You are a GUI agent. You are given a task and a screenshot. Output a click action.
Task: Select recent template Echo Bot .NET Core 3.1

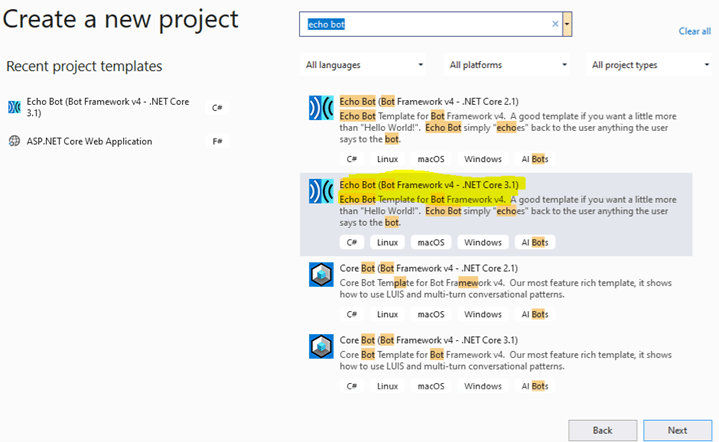pos(118,107)
